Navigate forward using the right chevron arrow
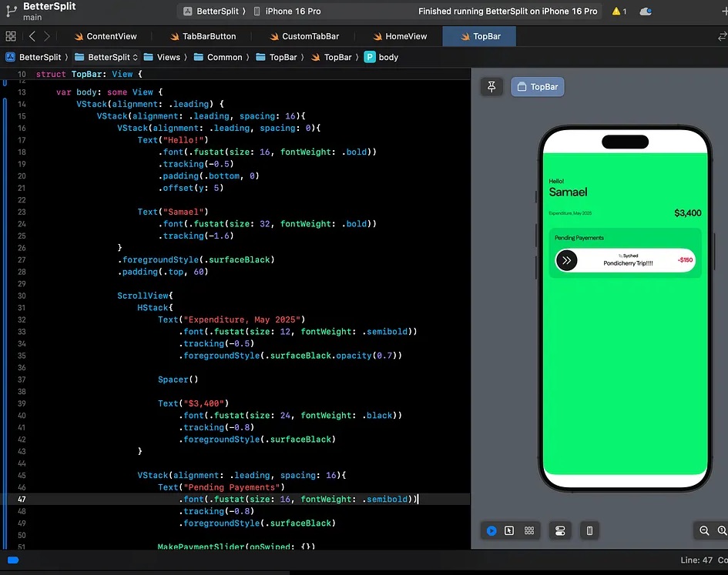The image size is (728, 575). (x=47, y=36)
